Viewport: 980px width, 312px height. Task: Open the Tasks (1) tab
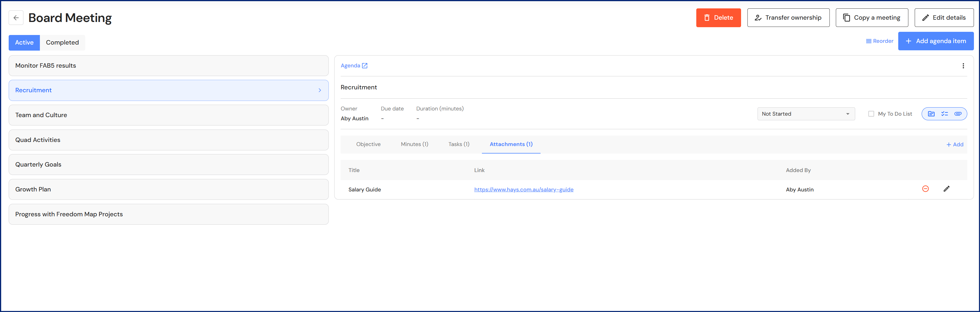(459, 144)
